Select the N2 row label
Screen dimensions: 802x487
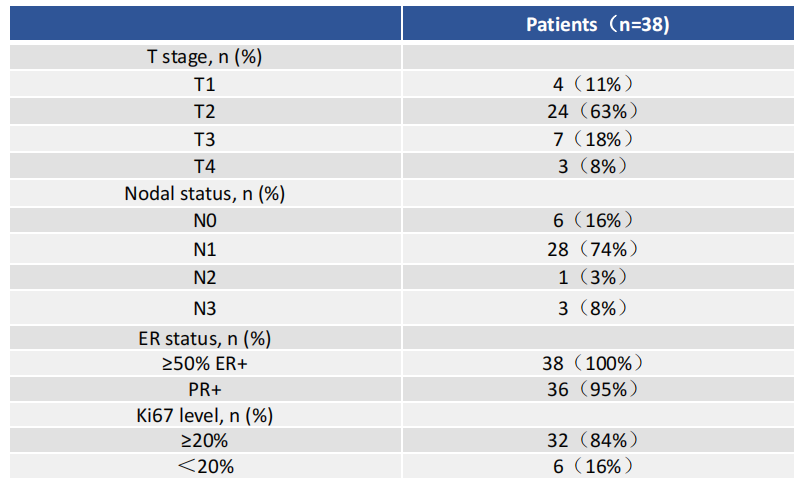(204, 276)
